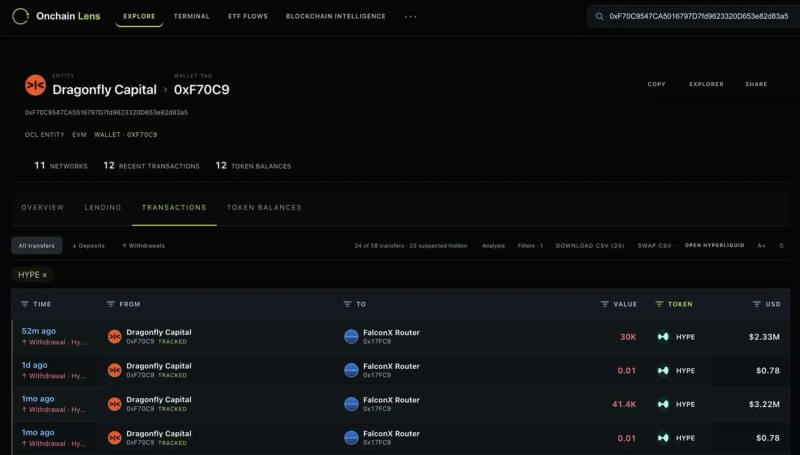Click the refresh icon in transfers toolbar
Image resolution: width=800 pixels, height=455 pixels.
point(781,246)
